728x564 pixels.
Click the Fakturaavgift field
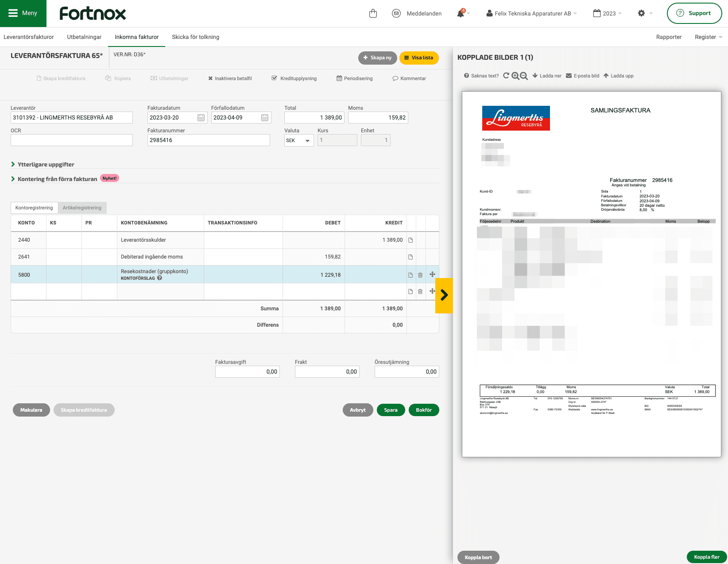248,372
